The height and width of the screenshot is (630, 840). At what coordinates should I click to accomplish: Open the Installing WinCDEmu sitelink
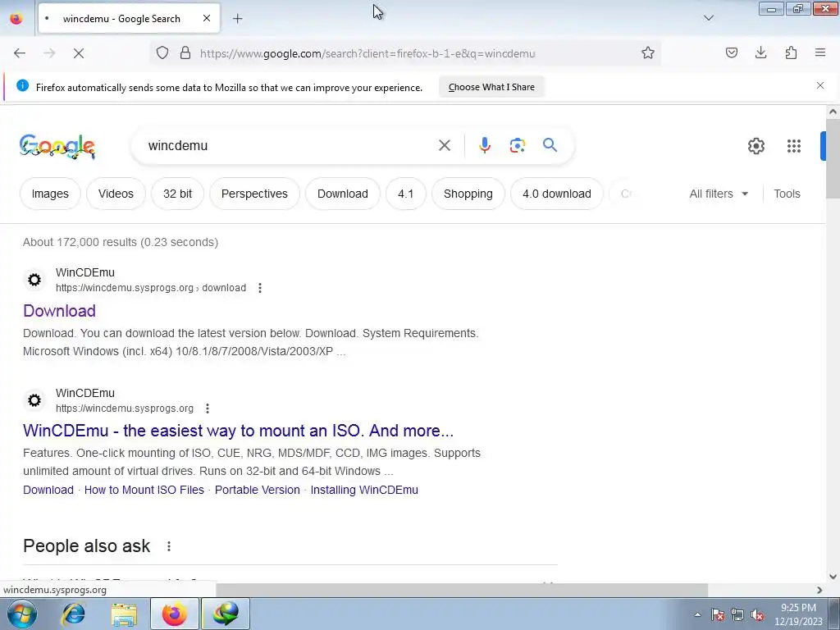(364, 491)
